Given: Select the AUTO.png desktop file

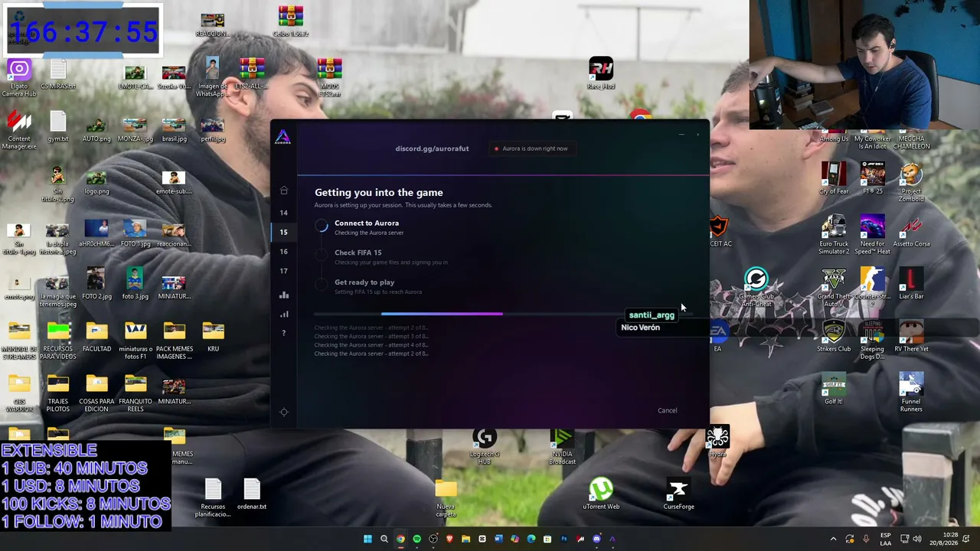Looking at the screenshot, I should pyautogui.click(x=96, y=129).
